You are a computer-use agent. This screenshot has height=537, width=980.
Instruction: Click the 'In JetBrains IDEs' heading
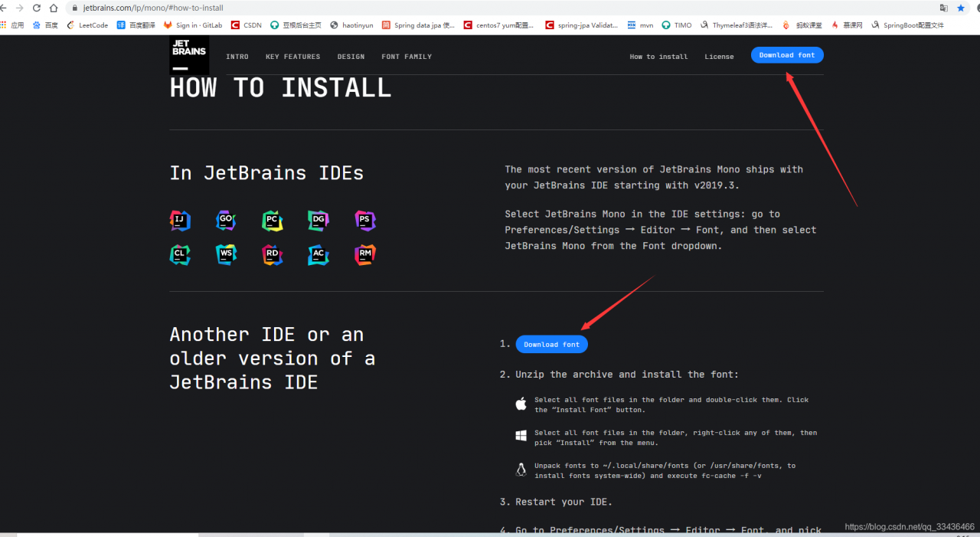(x=266, y=173)
